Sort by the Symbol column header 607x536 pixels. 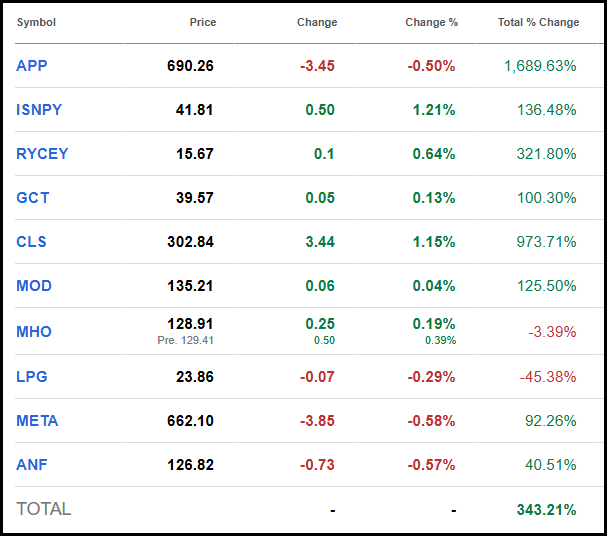coord(36,22)
